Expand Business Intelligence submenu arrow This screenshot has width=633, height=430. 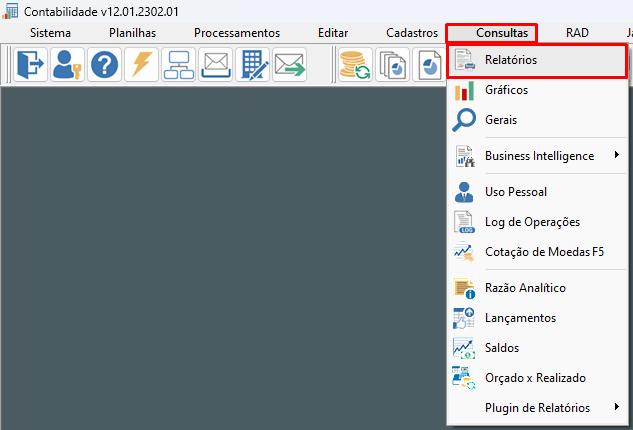click(x=617, y=155)
